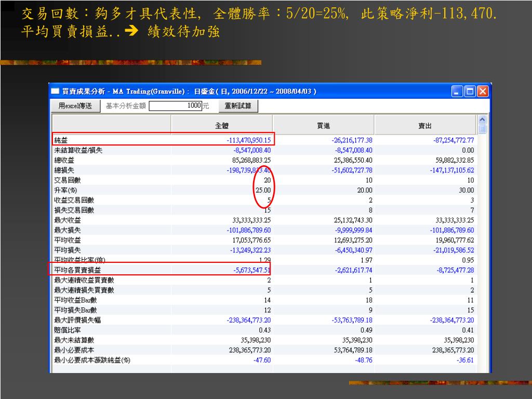Click the 最小必要成本 row label

[74, 350]
